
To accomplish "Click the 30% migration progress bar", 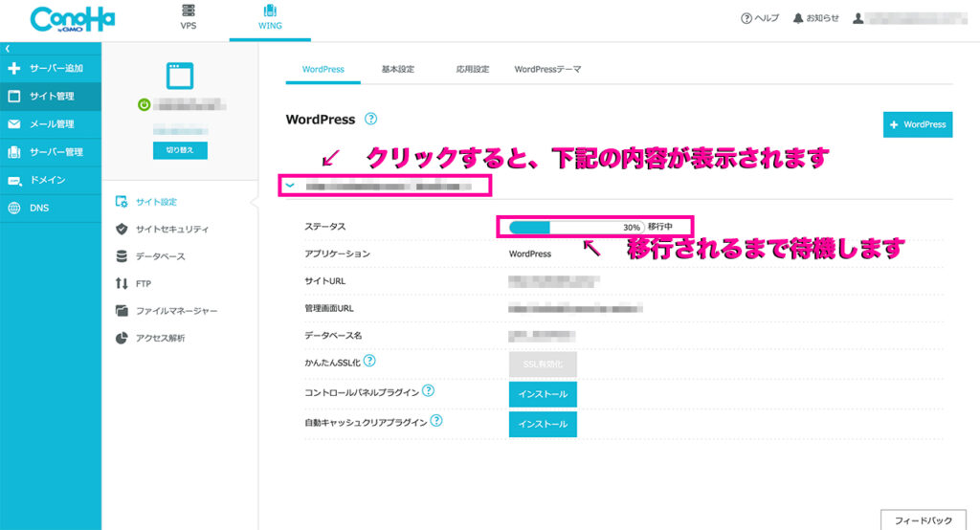I will tap(576, 227).
